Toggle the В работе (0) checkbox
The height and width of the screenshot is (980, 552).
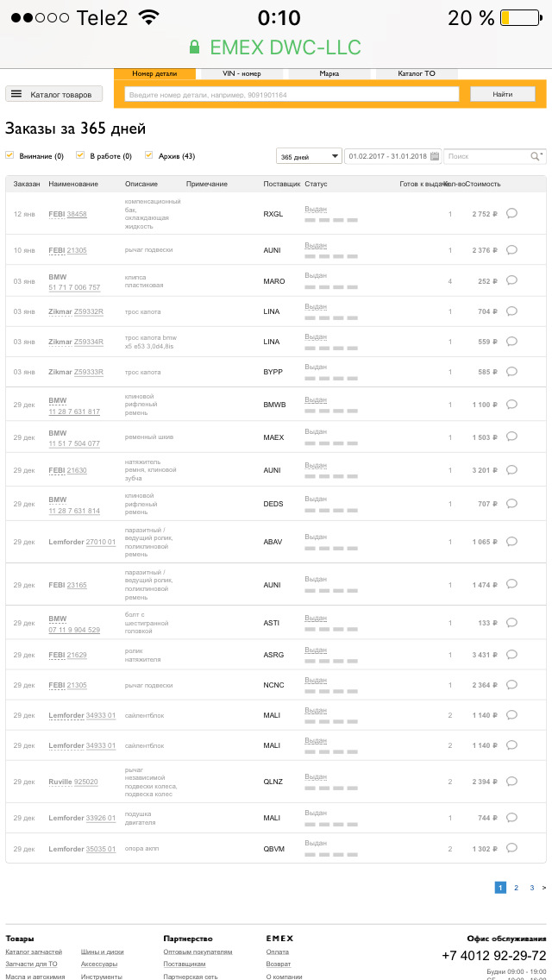coord(80,155)
